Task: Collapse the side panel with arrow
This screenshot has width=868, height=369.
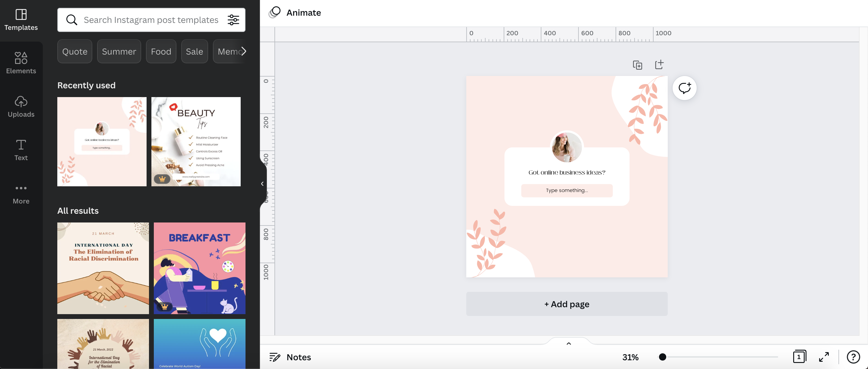Action: click(262, 184)
